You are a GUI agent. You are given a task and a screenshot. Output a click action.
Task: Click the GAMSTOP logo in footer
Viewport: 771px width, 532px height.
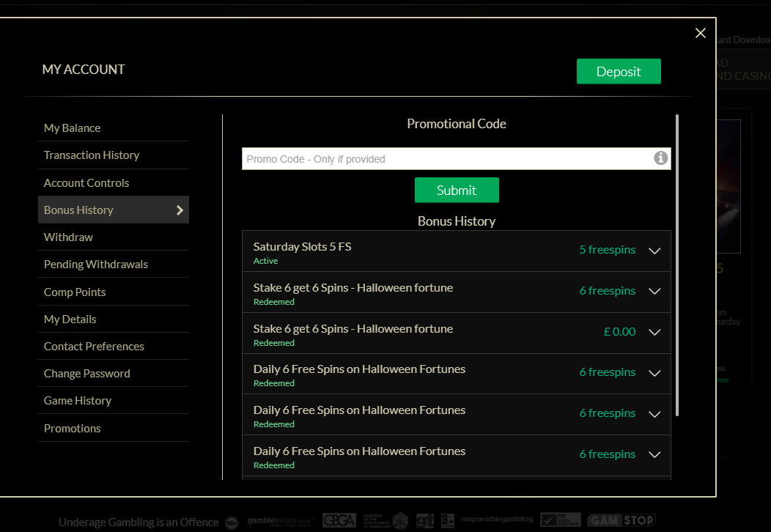point(621,520)
